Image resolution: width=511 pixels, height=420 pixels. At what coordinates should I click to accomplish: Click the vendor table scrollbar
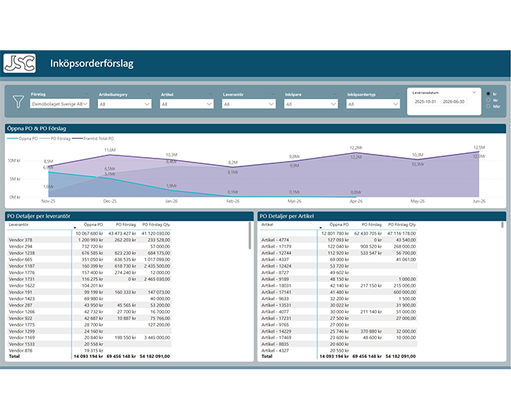point(250,236)
